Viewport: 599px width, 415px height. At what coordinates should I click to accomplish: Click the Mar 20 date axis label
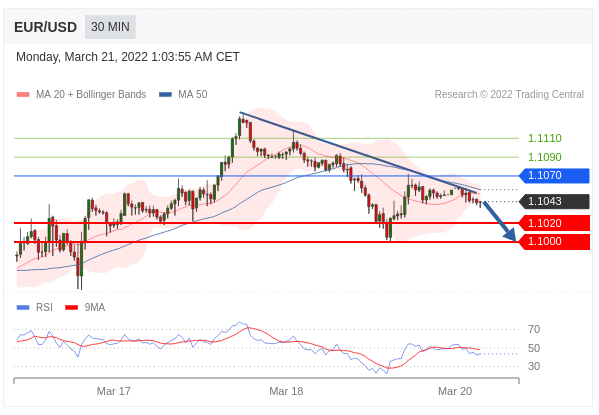[x=455, y=391]
